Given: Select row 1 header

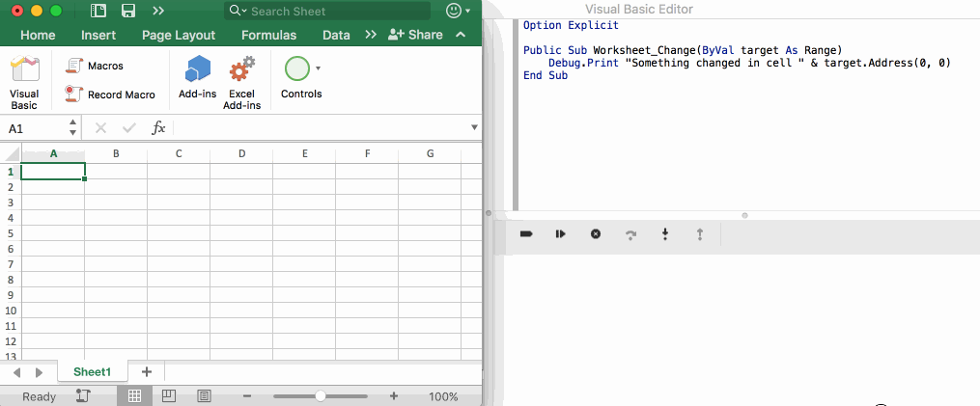Looking at the screenshot, I should click(10, 171).
